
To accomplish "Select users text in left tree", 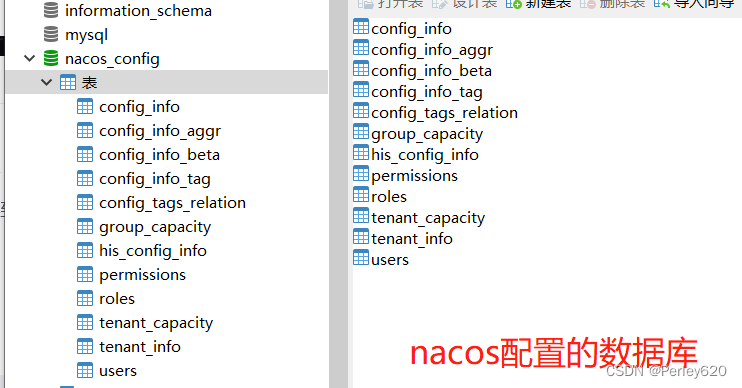I will tap(118, 371).
